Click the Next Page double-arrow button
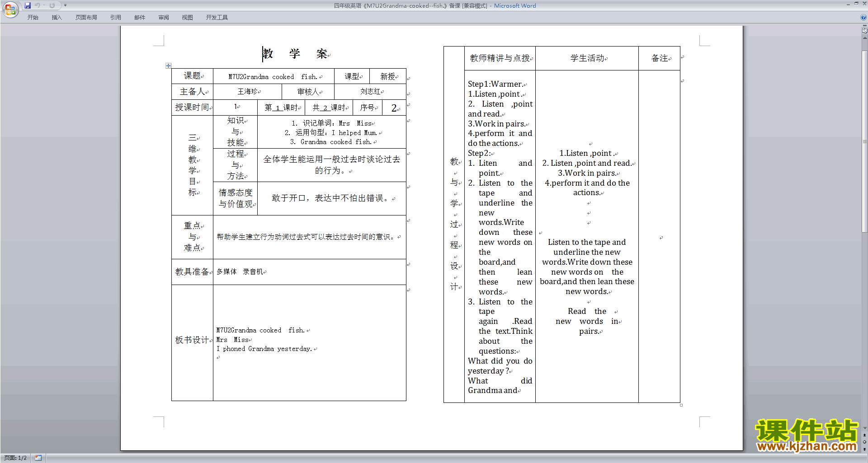The image size is (868, 463). click(865, 449)
